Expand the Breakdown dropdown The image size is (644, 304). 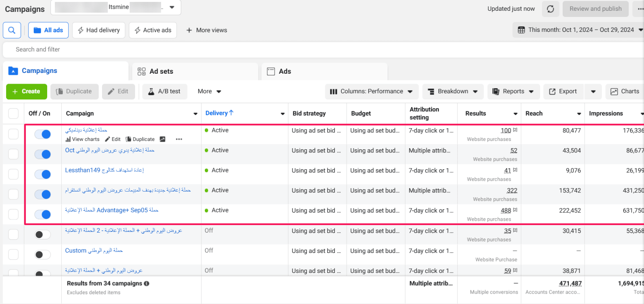click(x=453, y=91)
